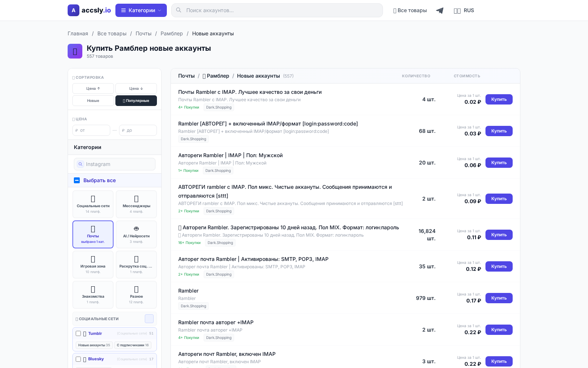588x368 pixels.
Task: Buy the 0.09 ₽ rambler item
Action: tap(499, 199)
